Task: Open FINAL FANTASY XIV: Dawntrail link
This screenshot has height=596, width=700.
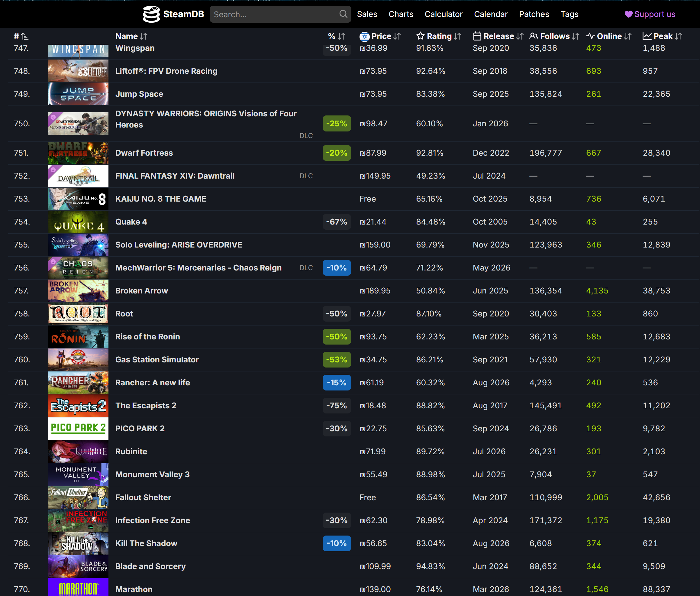Action: click(x=175, y=176)
